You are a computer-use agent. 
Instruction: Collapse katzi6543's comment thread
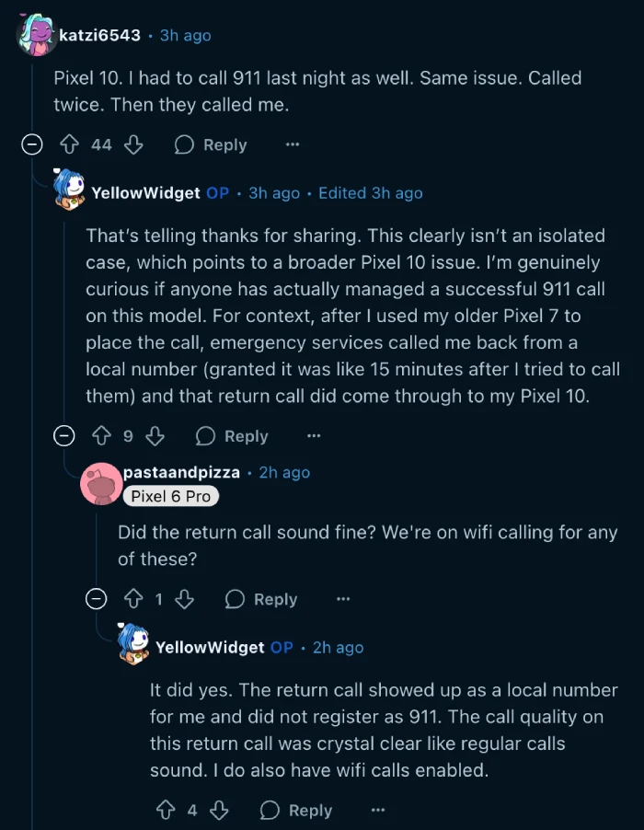(x=32, y=144)
